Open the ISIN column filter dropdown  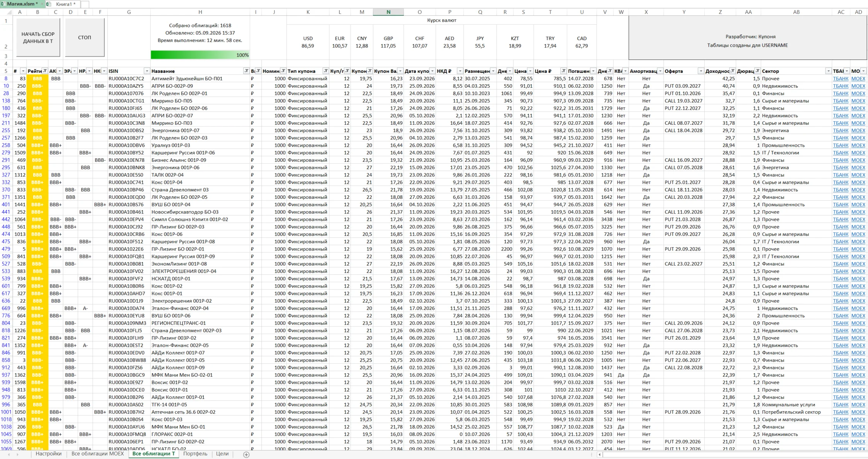pos(147,71)
